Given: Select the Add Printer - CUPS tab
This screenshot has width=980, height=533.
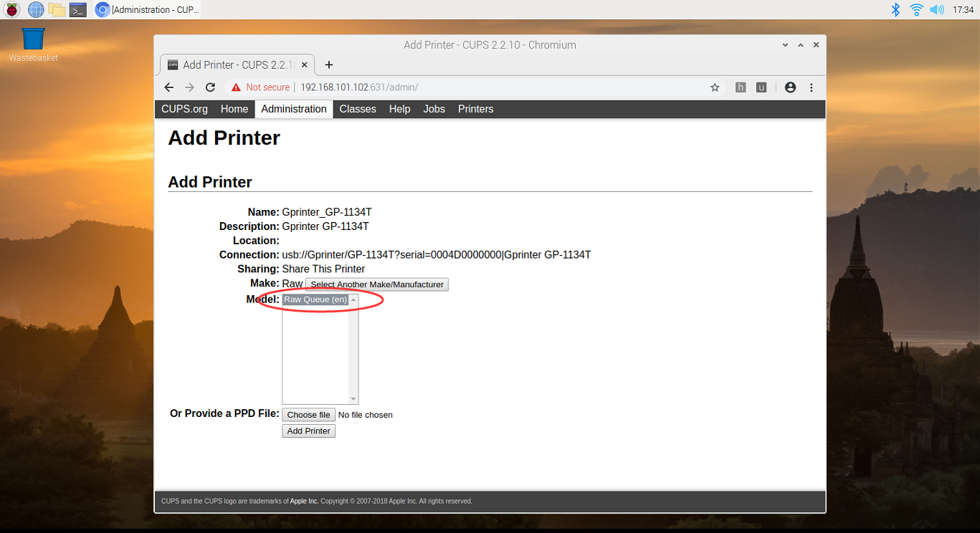Looking at the screenshot, I should point(237,64).
